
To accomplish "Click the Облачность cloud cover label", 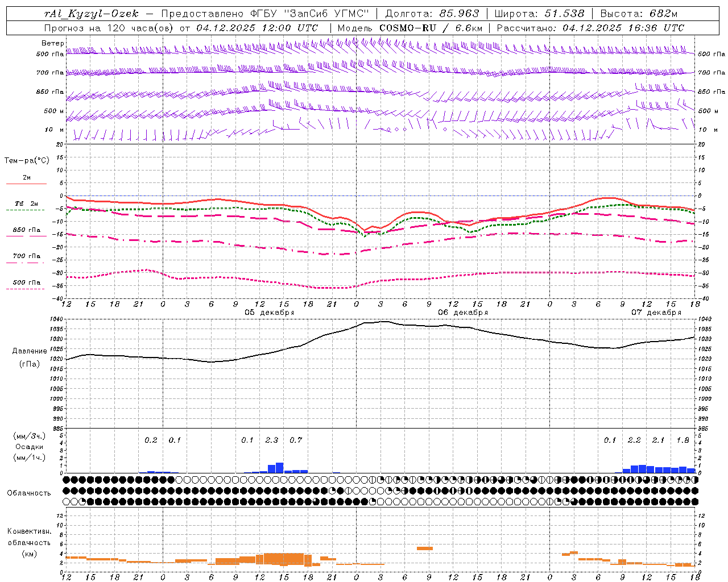I will (x=29, y=493).
